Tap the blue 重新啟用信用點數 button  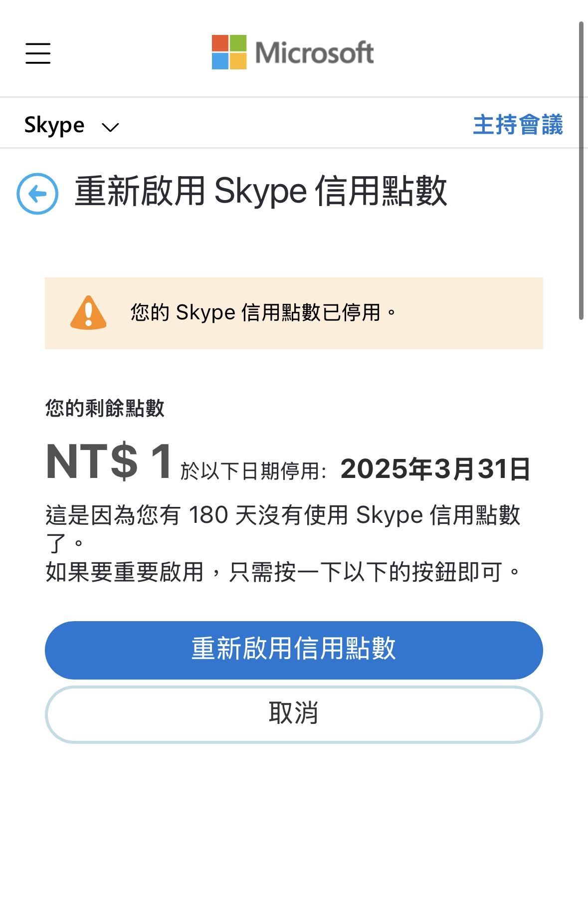(x=294, y=650)
